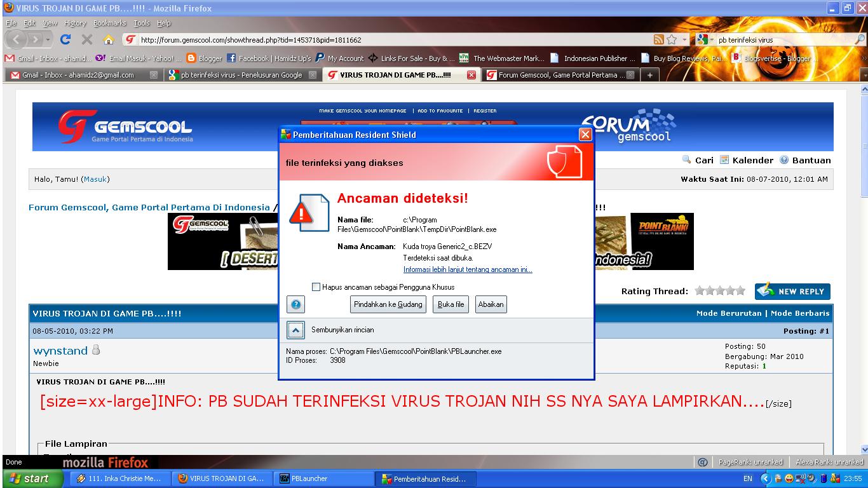
Task: Open the Links For Sale bookmark
Action: (412, 58)
